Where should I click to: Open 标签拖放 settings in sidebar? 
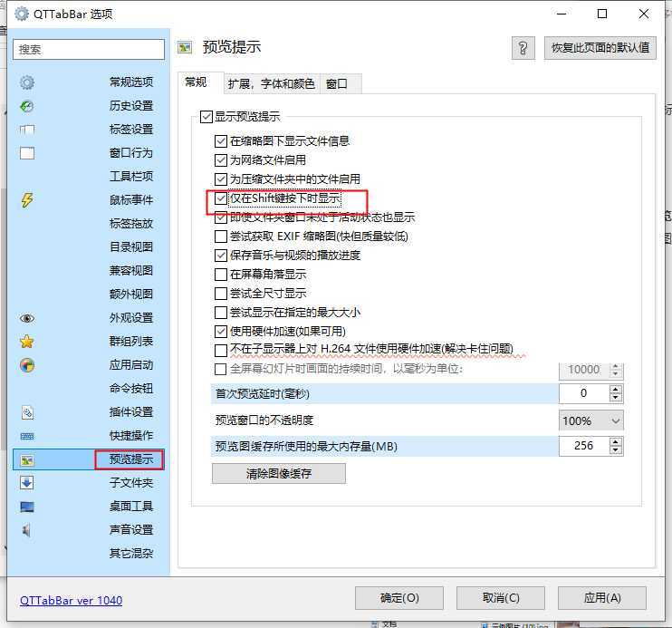[x=131, y=224]
